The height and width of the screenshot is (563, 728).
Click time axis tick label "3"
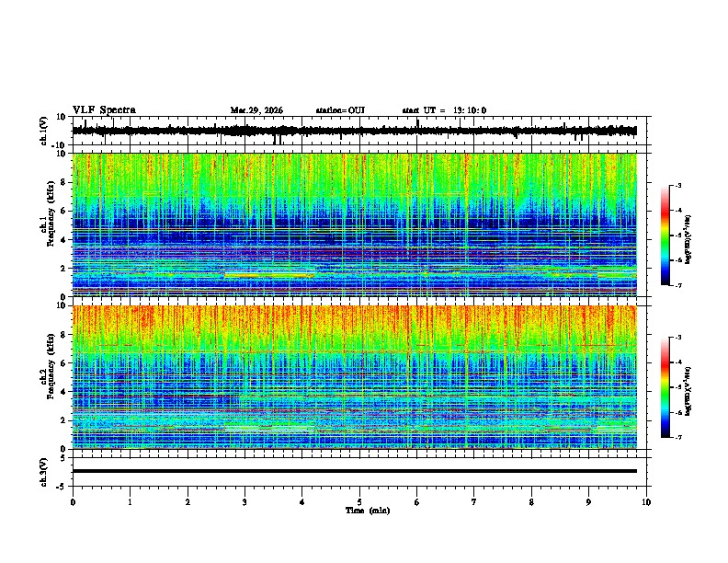pyautogui.click(x=245, y=502)
